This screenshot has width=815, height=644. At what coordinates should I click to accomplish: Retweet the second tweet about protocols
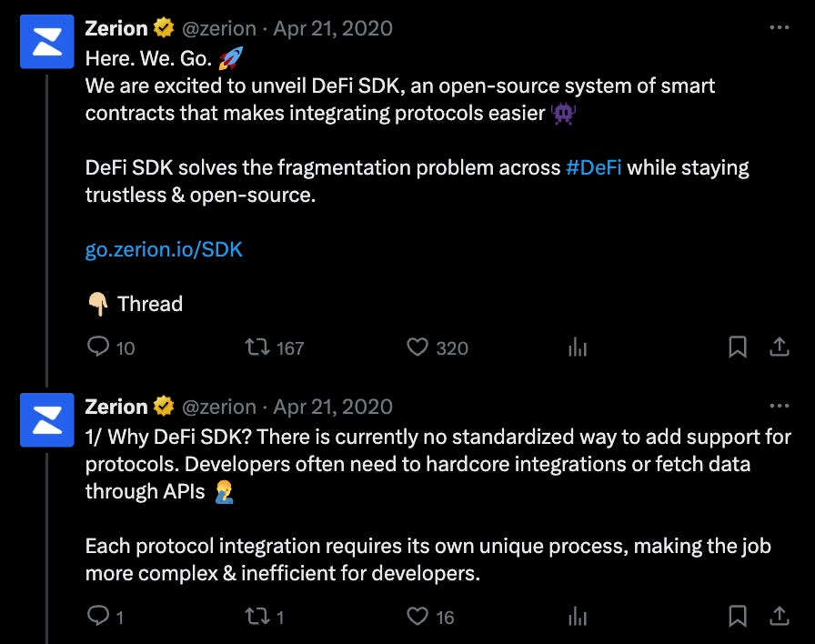(259, 617)
